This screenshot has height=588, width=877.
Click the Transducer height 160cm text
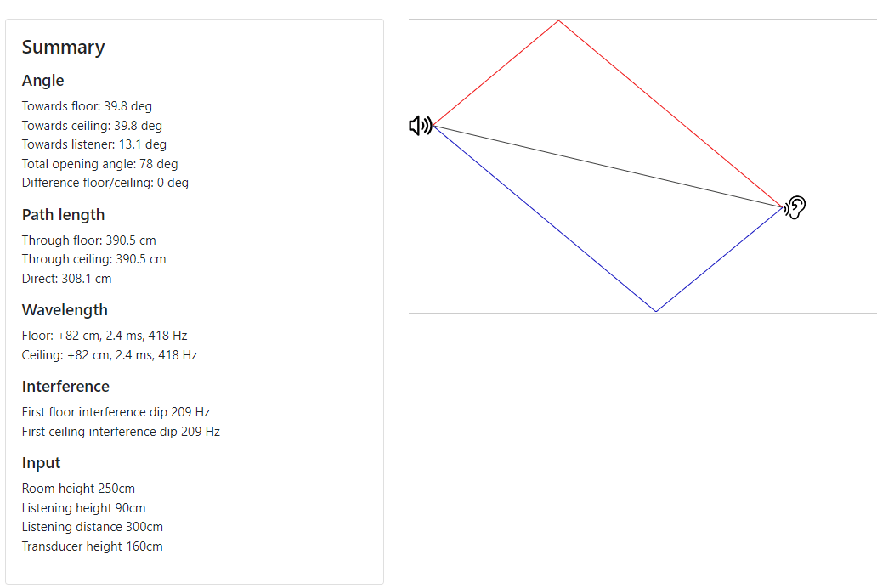pyautogui.click(x=93, y=546)
